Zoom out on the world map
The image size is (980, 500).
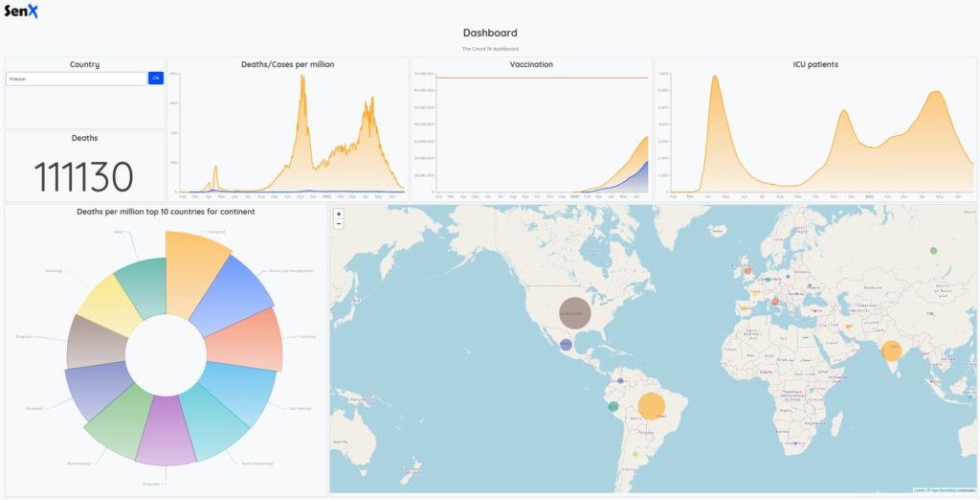(x=339, y=223)
